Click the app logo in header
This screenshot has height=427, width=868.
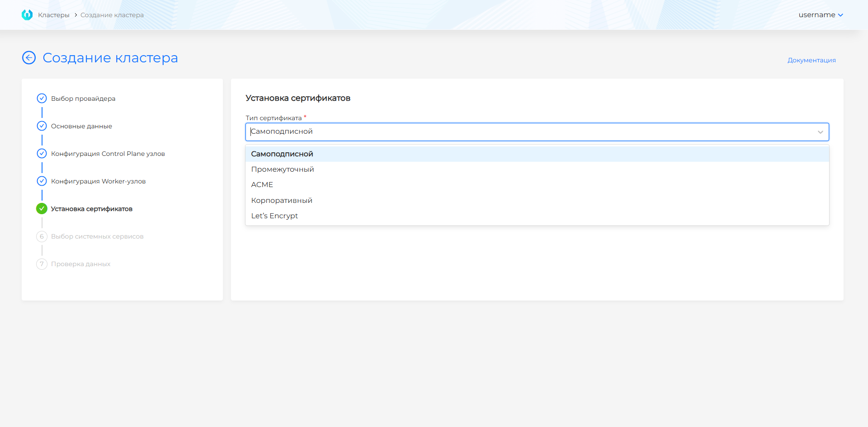(x=27, y=15)
